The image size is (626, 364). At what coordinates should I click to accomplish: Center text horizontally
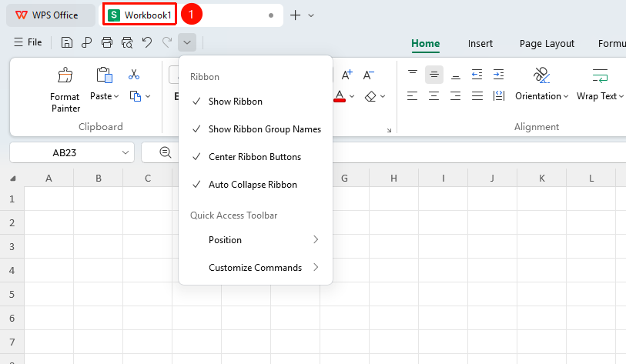tap(434, 96)
